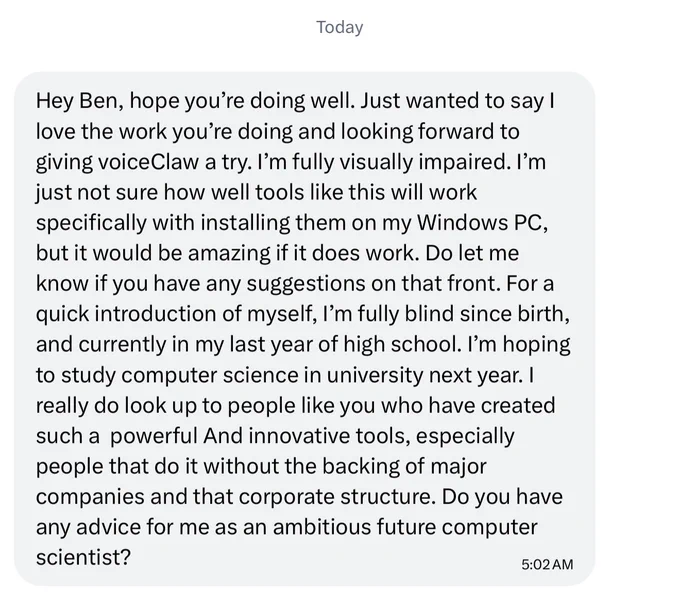Click the 5:02 AM message timestamp
This screenshot has height=602, width=680.
[x=547, y=564]
